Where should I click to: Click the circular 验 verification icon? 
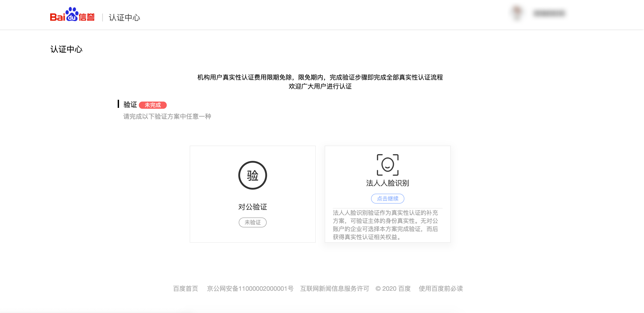pos(252,175)
